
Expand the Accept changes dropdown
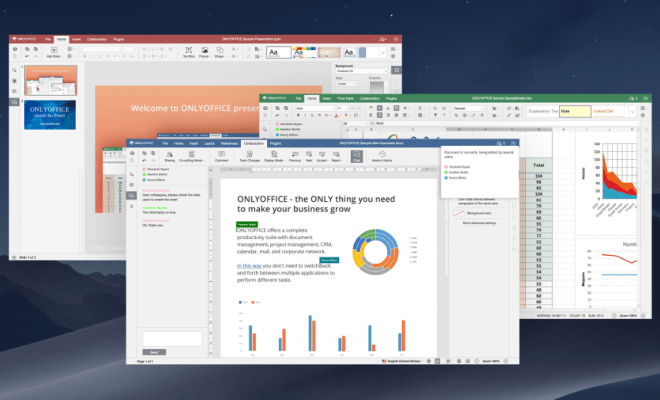point(322,156)
